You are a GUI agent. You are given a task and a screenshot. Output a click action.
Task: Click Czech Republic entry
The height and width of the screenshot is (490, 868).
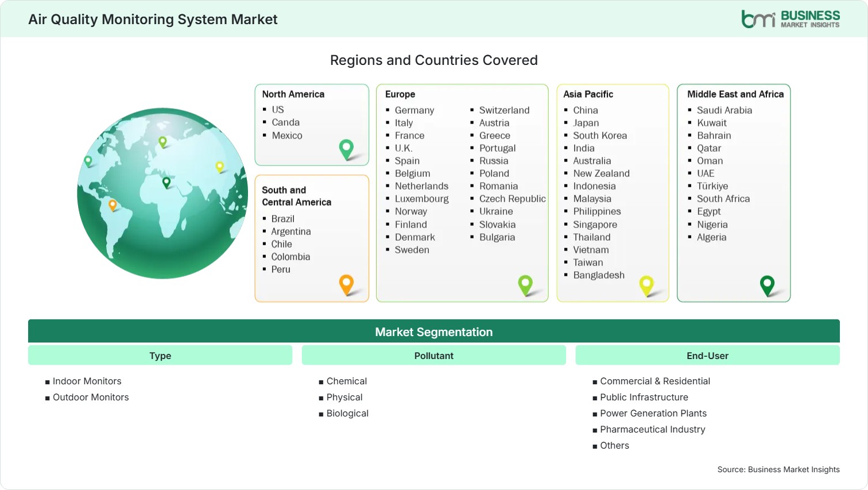tap(513, 199)
